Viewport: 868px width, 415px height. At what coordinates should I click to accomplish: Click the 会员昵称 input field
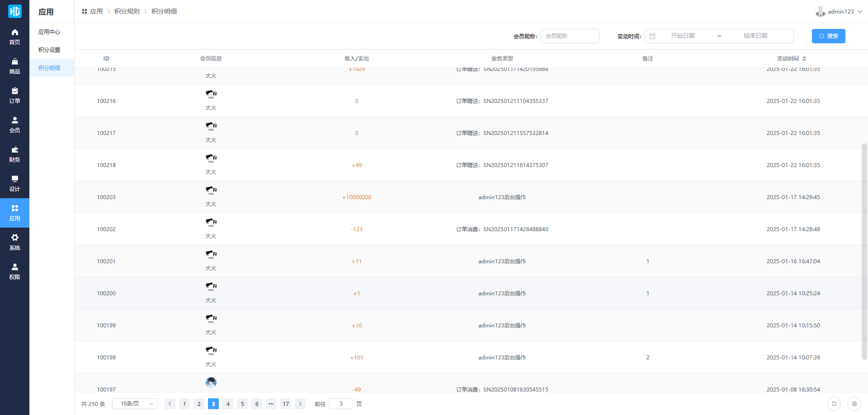point(570,36)
